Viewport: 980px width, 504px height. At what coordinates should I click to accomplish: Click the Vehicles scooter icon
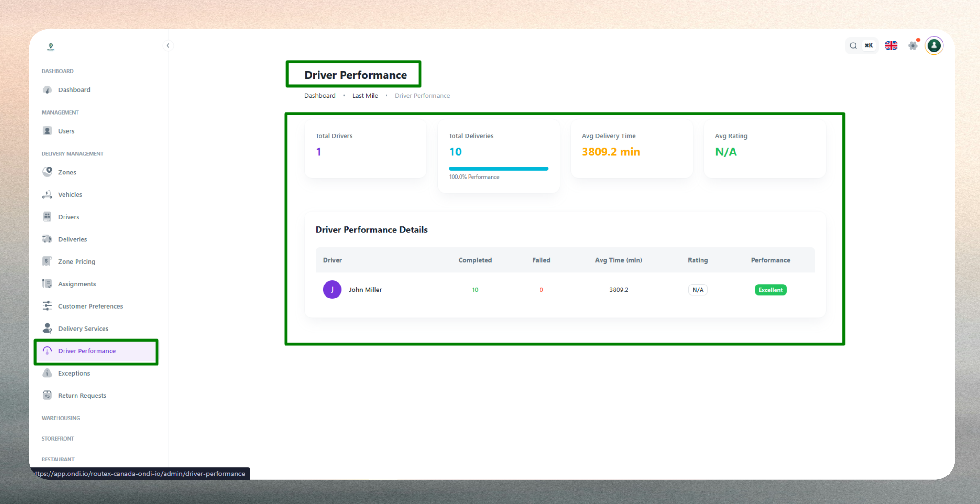(47, 194)
